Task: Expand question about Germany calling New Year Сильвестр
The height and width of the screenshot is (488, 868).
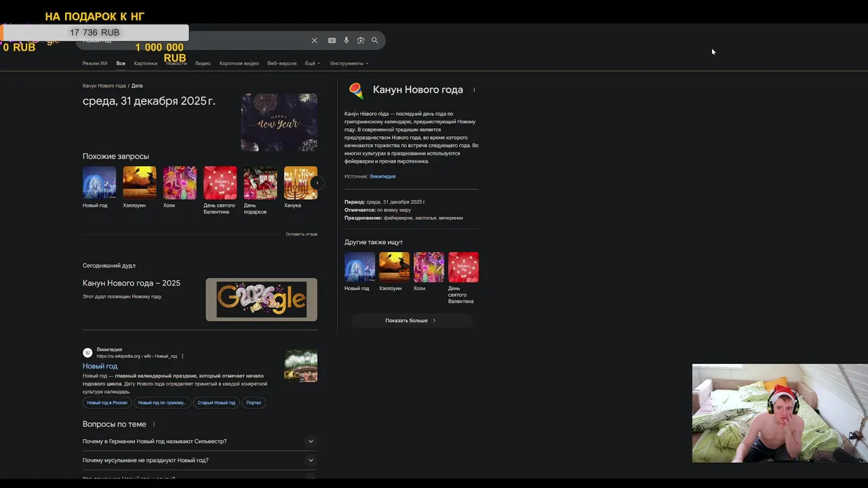Action: click(199, 441)
